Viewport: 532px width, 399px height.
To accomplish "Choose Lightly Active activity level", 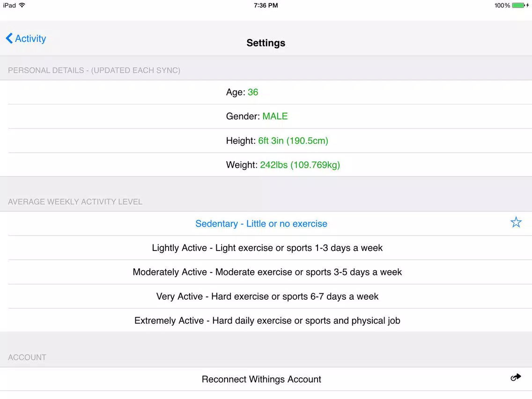I will [x=266, y=248].
